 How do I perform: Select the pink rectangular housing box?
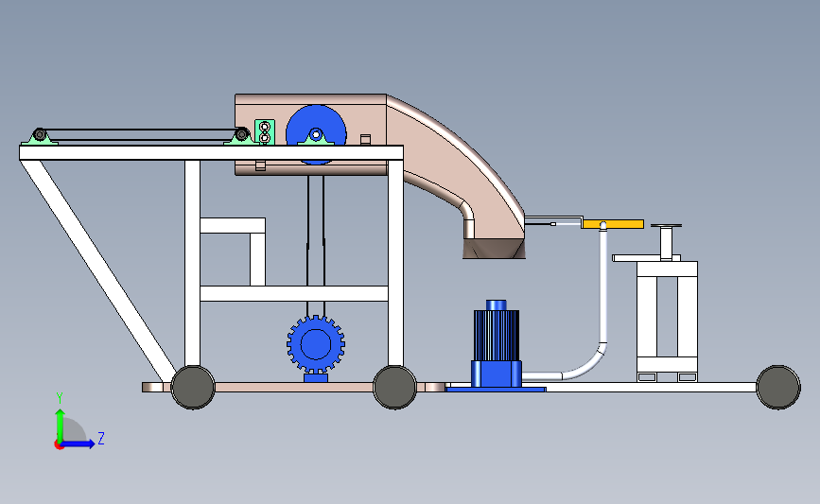(310, 135)
